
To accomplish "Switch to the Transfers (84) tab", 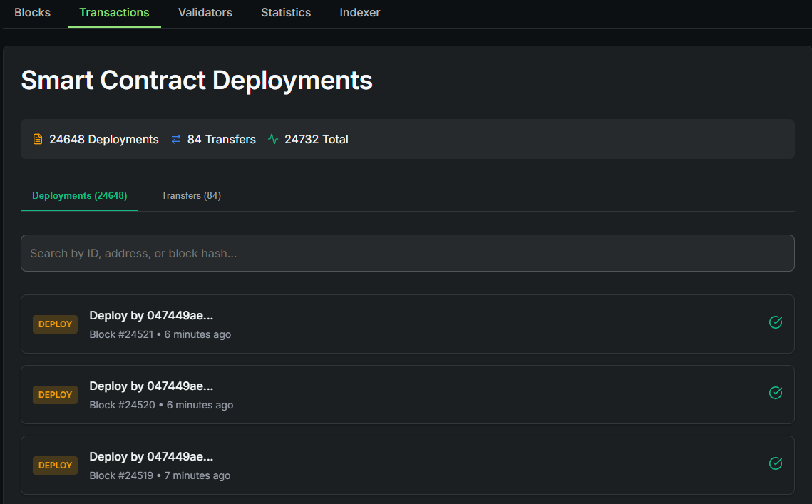I will pyautogui.click(x=191, y=195).
